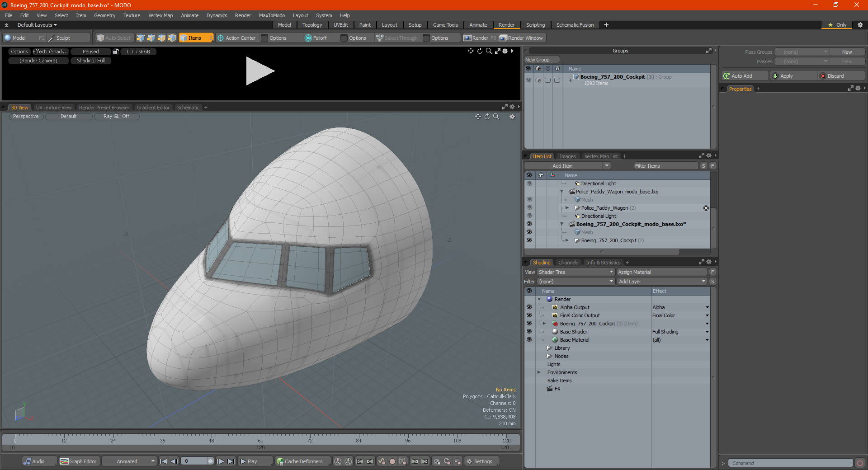Start render with Render F9 button

point(479,38)
